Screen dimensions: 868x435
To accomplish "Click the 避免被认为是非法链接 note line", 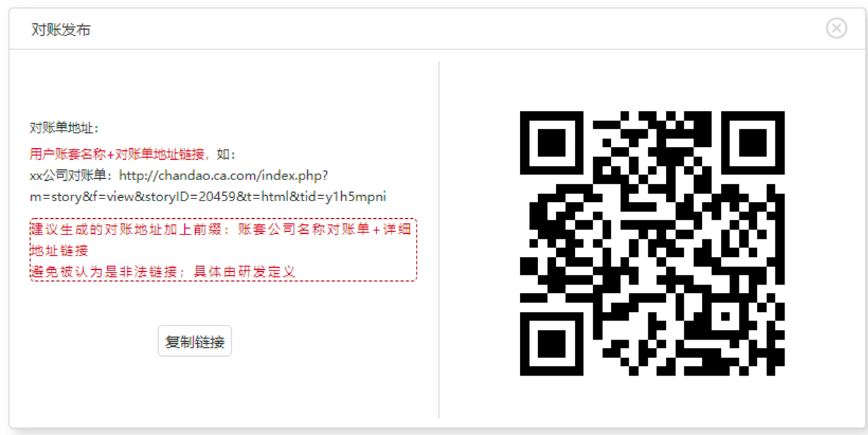I will (103, 271).
